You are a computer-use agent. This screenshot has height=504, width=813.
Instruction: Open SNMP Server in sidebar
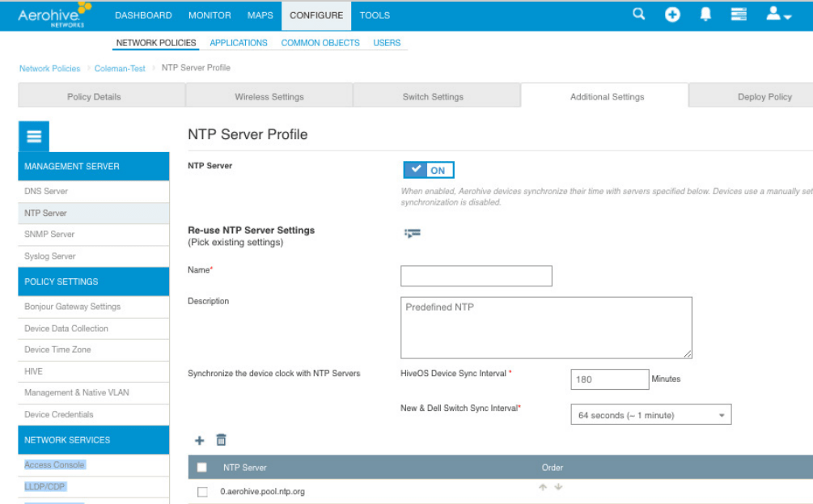point(94,235)
